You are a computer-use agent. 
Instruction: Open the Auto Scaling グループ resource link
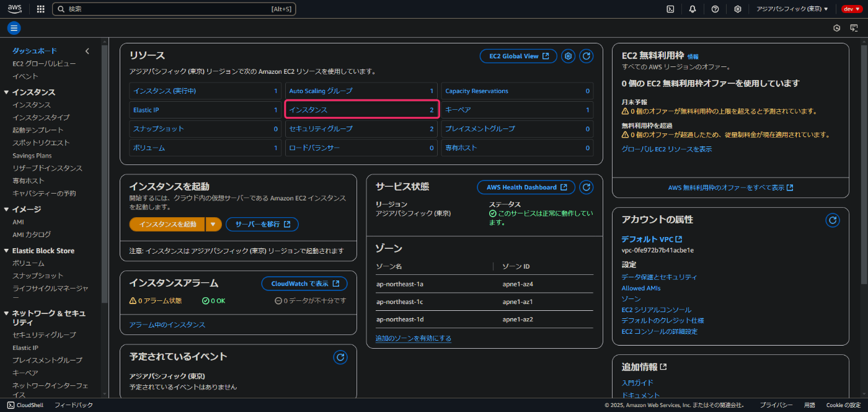pyautogui.click(x=321, y=91)
